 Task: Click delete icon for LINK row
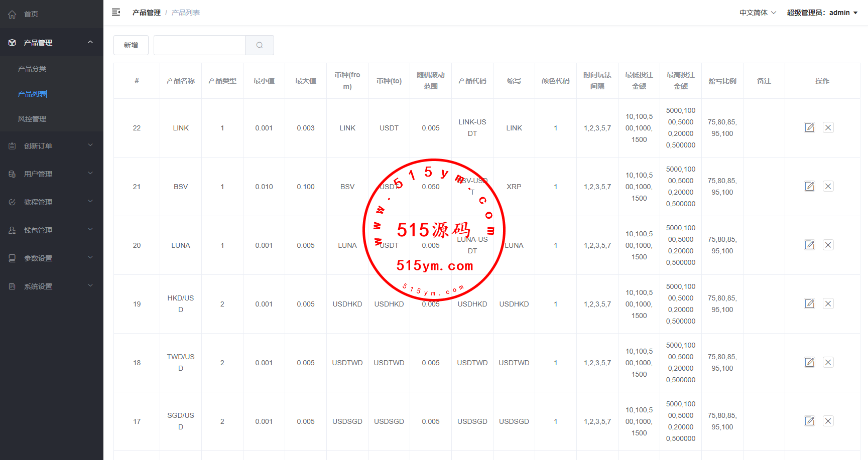[x=828, y=128]
